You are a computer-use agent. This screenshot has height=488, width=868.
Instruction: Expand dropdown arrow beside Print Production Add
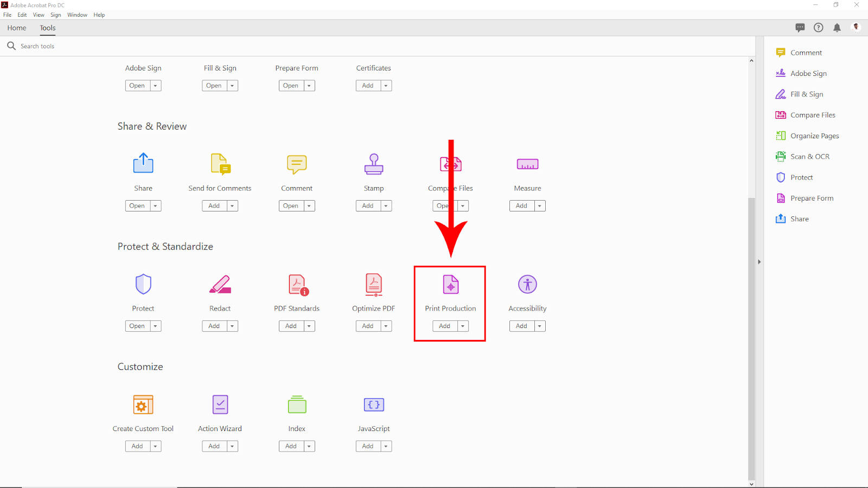(x=463, y=326)
